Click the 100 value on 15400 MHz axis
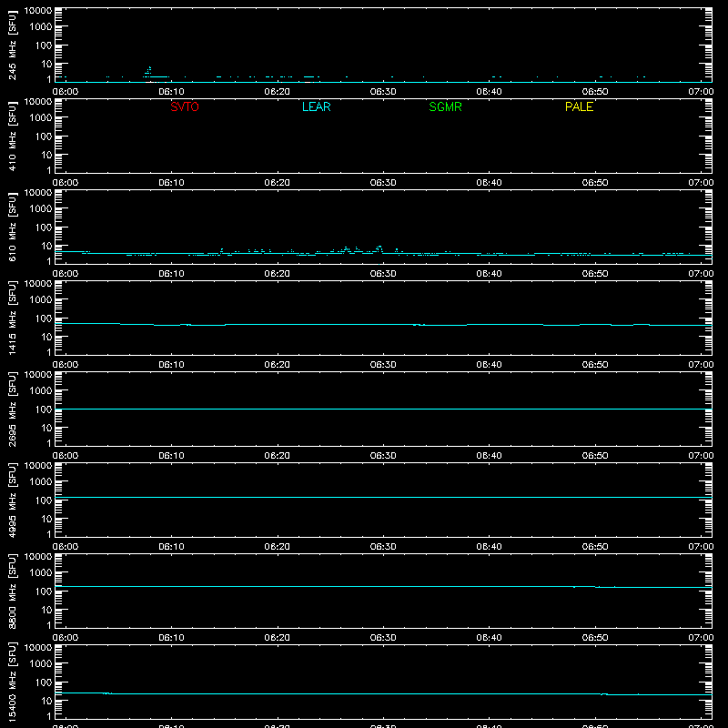This screenshot has width=728, height=728. (44, 682)
